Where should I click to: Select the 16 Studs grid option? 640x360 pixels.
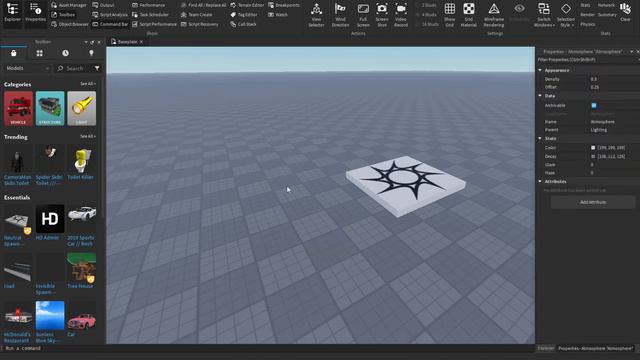coord(427,24)
